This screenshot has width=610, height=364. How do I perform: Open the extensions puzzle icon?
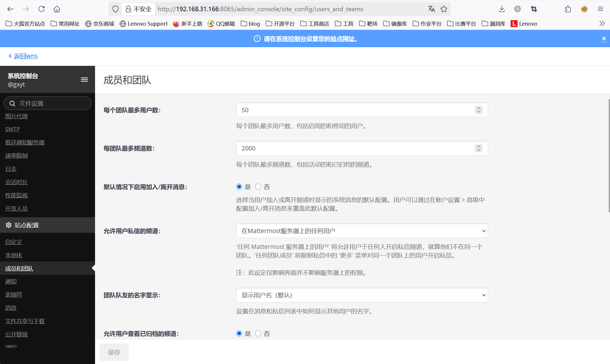[x=568, y=9]
